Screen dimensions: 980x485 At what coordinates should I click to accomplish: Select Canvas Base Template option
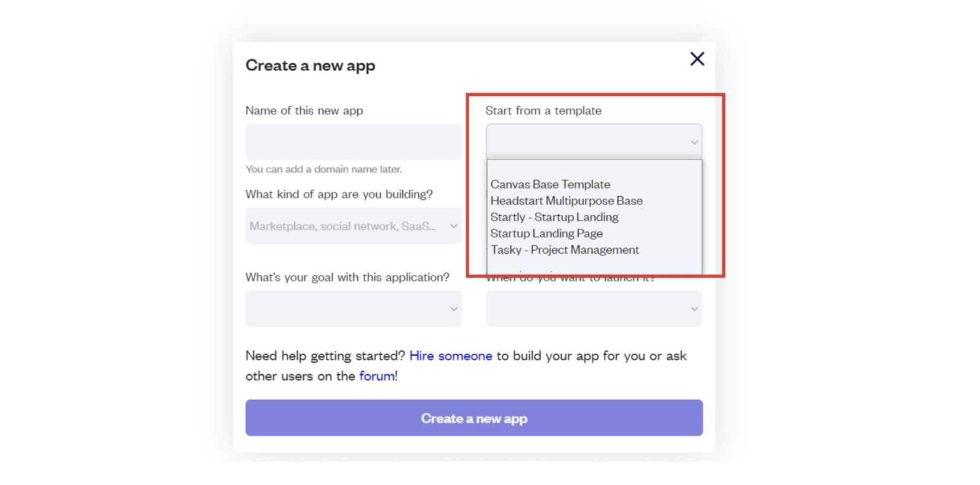[x=550, y=184]
